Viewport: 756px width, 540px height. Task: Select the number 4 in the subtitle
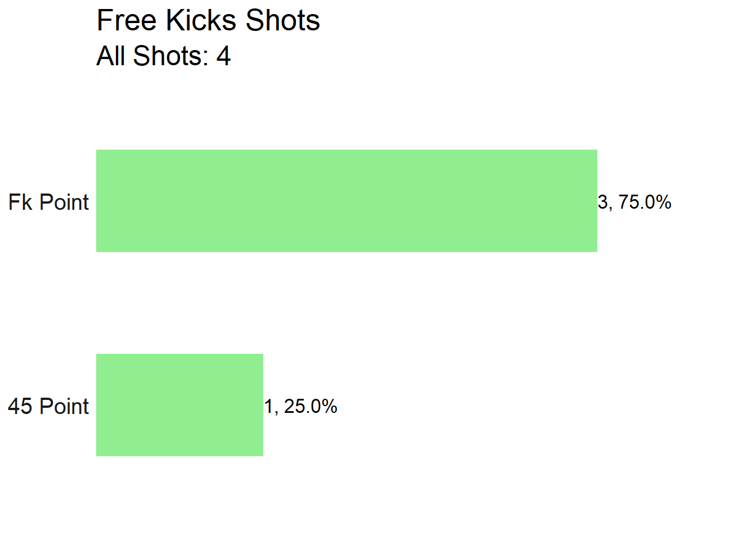coord(224,56)
